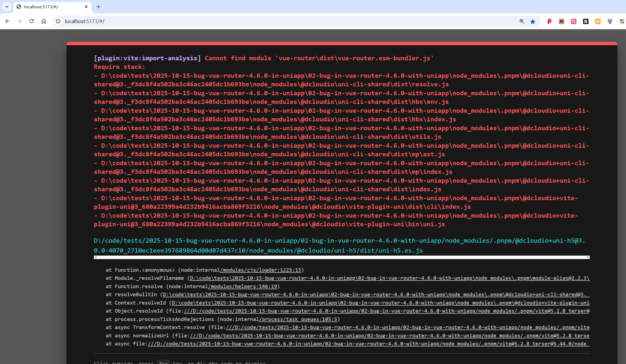Click the blue bookmark star
Image resolution: width=626 pixels, height=364 pixels.
point(533,22)
